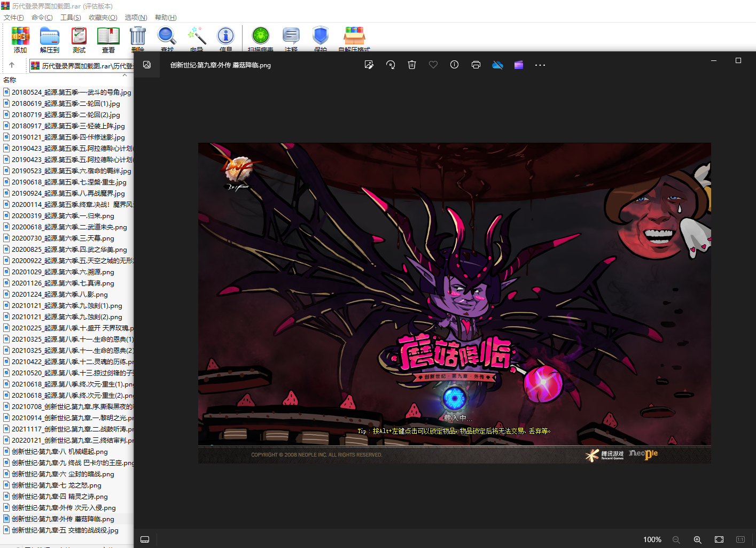This screenshot has width=756, height=548.
Task: Select 20200319_起源.第六季-一-归来.png
Action: [59, 216]
